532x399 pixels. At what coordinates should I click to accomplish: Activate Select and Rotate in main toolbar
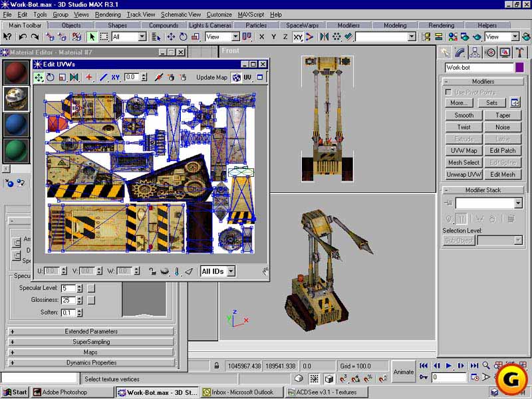tap(184, 37)
